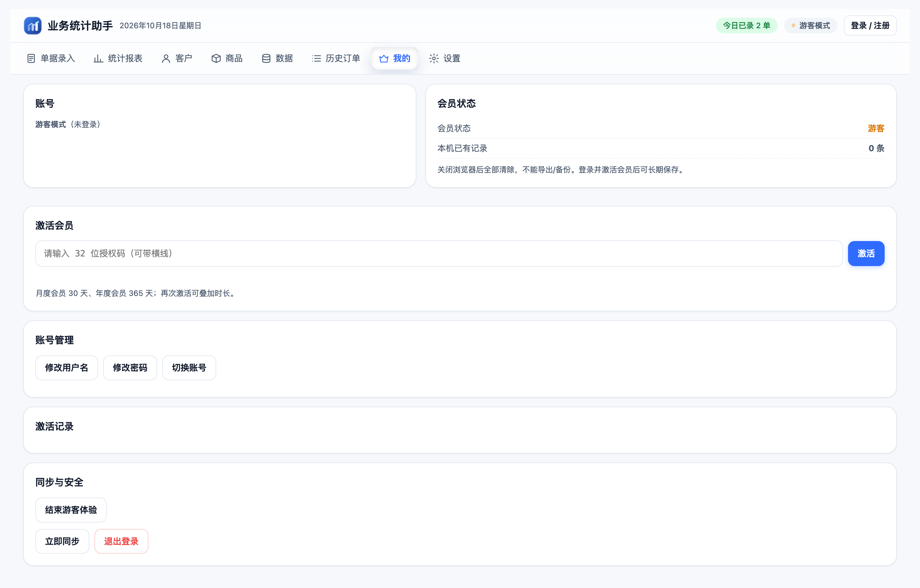The height and width of the screenshot is (588, 920).
Task: Click the 修改密码 button
Action: (x=130, y=368)
